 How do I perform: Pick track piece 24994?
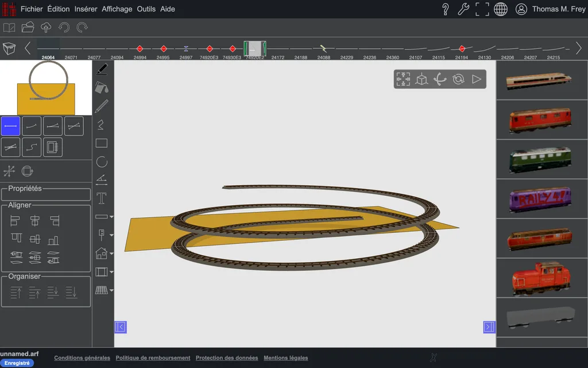click(x=140, y=51)
